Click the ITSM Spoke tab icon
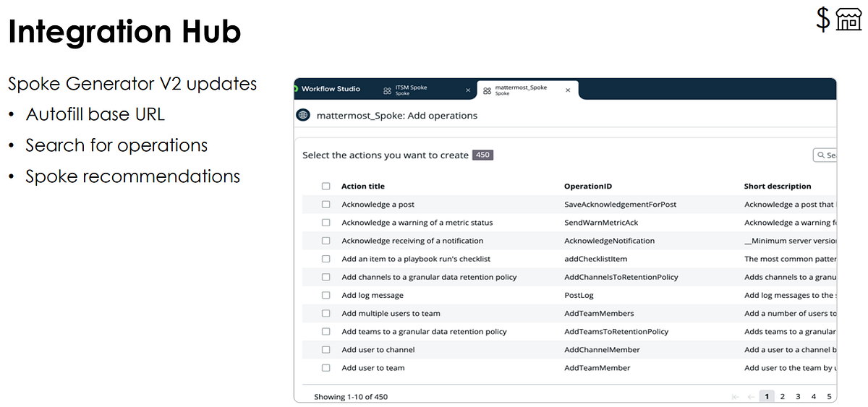The height and width of the screenshot is (407, 868). 388,90
